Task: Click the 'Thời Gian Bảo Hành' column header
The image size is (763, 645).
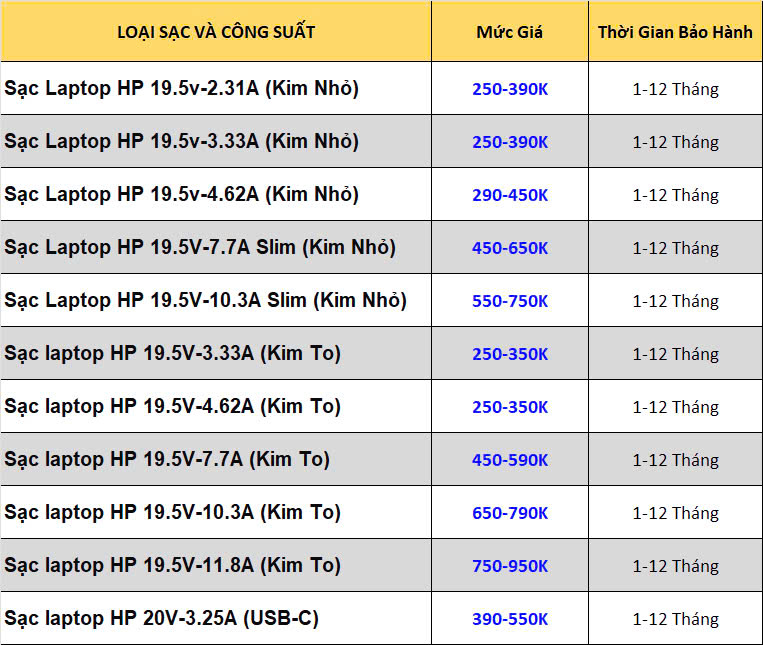Action: (675, 32)
